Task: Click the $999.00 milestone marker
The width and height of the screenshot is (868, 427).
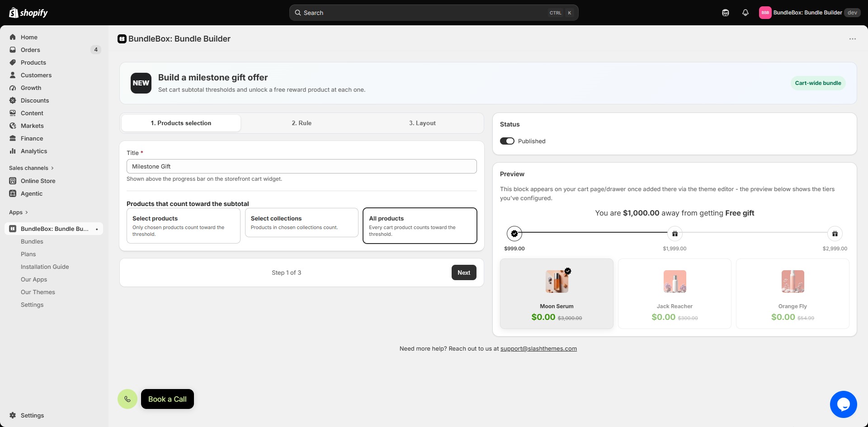Action: point(514,234)
